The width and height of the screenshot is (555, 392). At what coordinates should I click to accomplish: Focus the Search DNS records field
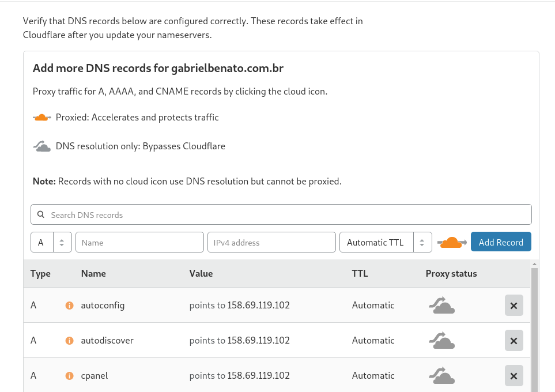[x=281, y=214]
